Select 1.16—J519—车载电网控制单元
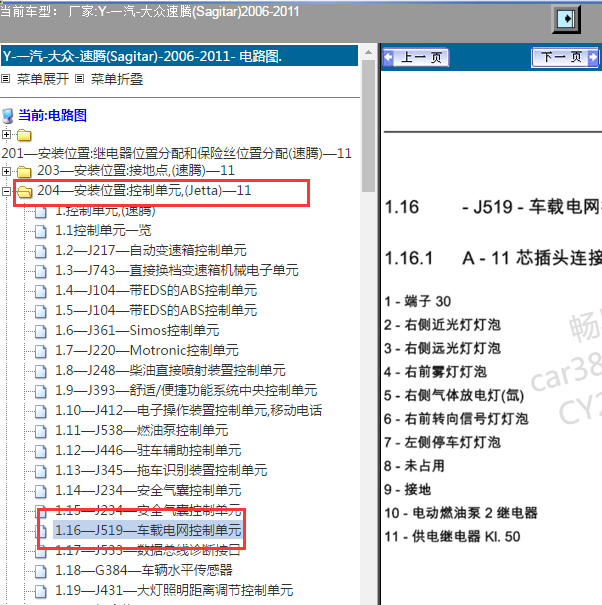Screen dimensions: 602x605 pyautogui.click(x=148, y=531)
